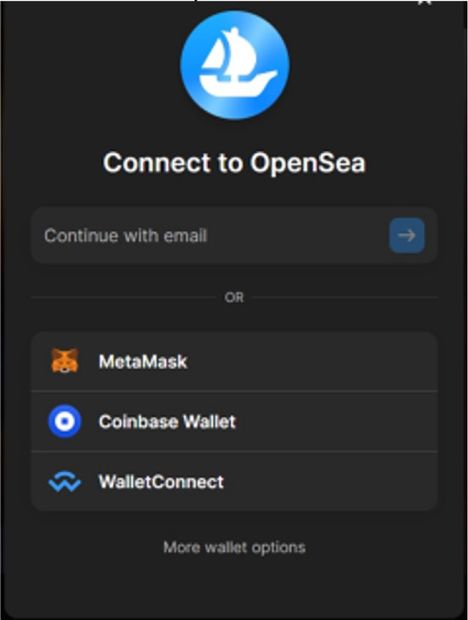Image resolution: width=468 pixels, height=620 pixels.
Task: Click the WalletConnect wave icon
Action: point(64,482)
